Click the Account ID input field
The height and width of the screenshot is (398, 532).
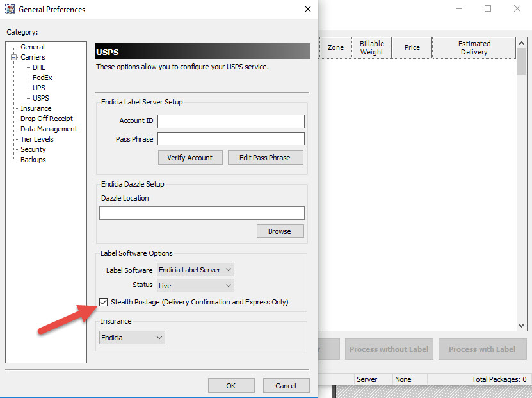click(x=231, y=121)
